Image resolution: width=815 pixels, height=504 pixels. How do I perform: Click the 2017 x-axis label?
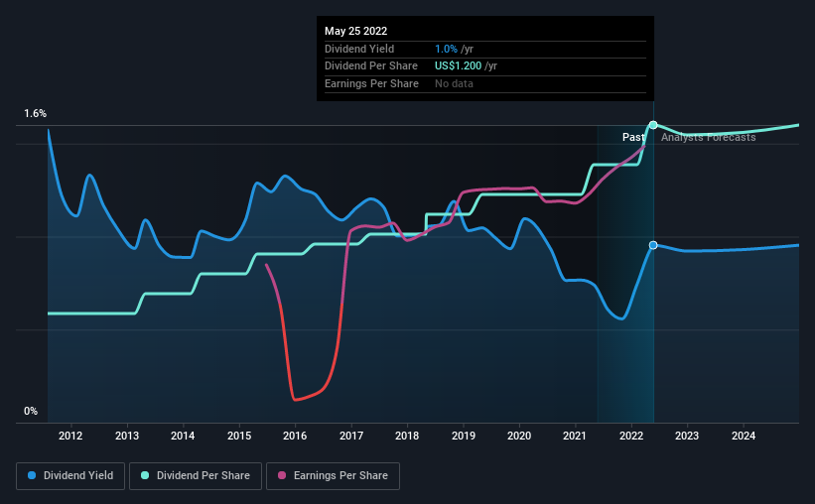(351, 436)
